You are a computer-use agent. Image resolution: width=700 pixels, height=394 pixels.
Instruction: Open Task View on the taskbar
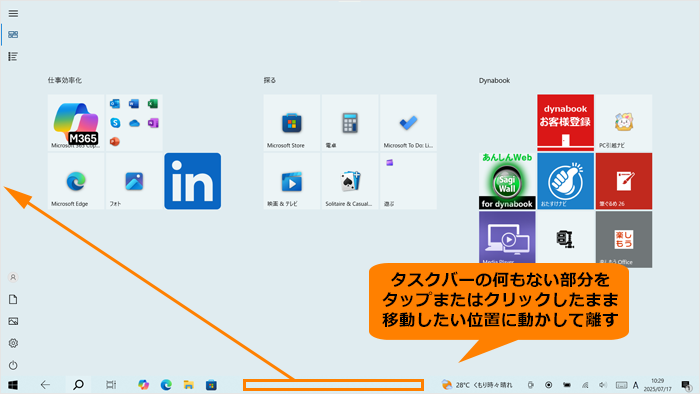click(111, 385)
